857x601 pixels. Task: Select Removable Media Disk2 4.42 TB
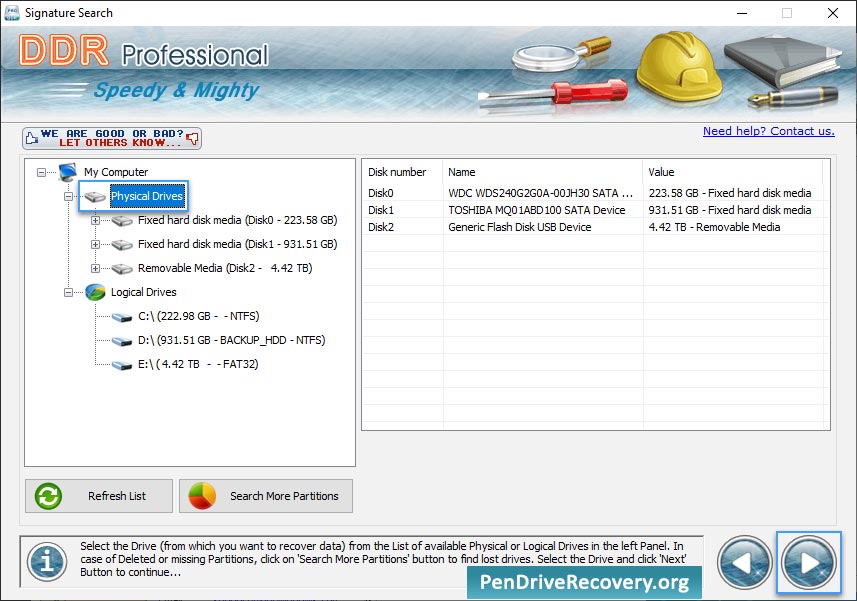(x=225, y=268)
